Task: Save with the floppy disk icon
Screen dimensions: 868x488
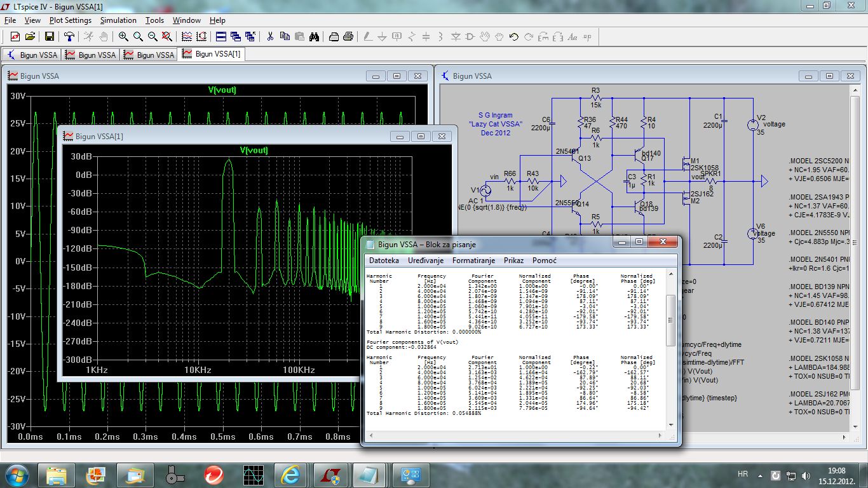Action: click(50, 36)
